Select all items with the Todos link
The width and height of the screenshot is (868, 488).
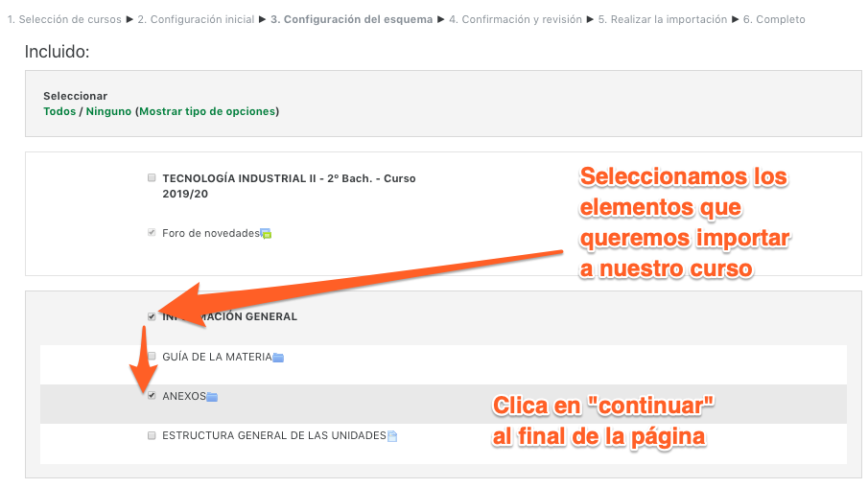click(59, 111)
